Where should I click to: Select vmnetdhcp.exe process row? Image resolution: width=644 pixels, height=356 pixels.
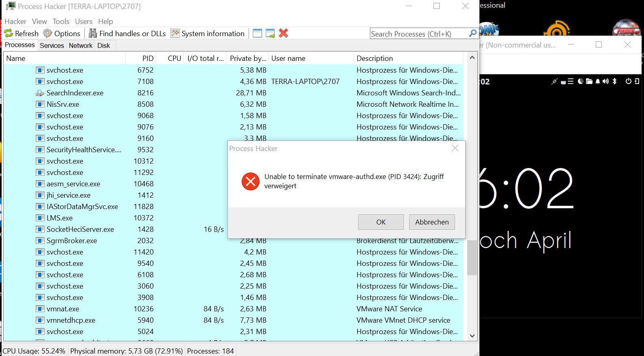[234, 320]
